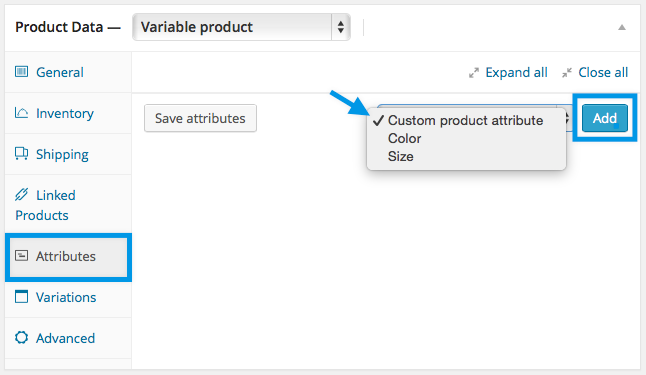Switch to the Shipping tab

(x=68, y=154)
